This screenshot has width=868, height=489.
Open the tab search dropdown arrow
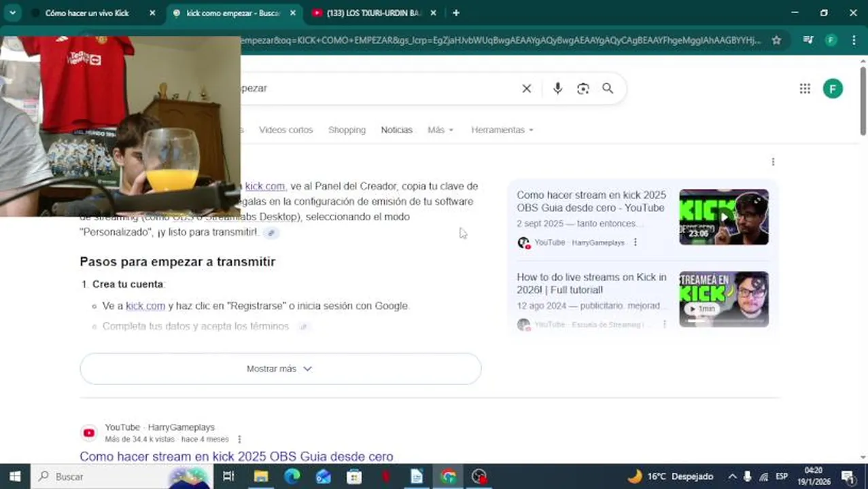point(12,13)
